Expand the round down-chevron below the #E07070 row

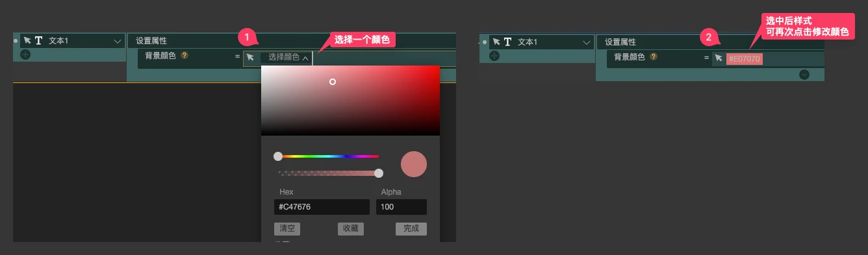pyautogui.click(x=804, y=74)
